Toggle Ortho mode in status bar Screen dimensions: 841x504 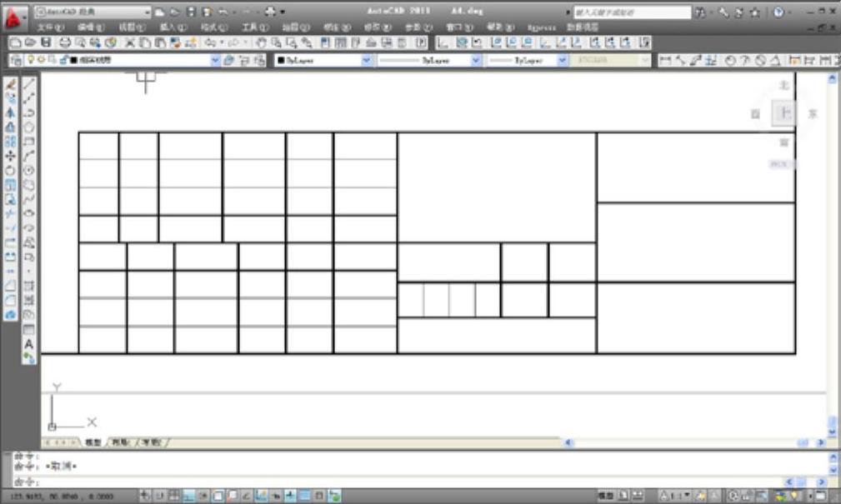188,496
